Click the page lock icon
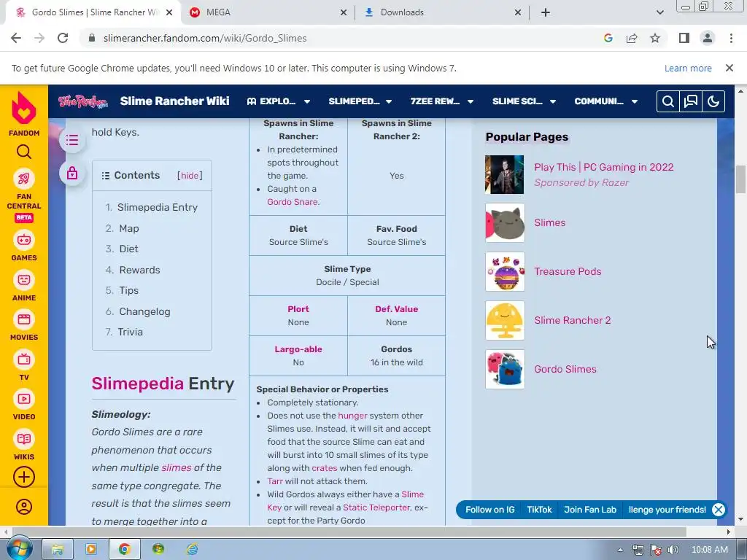This screenshot has height=560, width=747. pos(72,174)
